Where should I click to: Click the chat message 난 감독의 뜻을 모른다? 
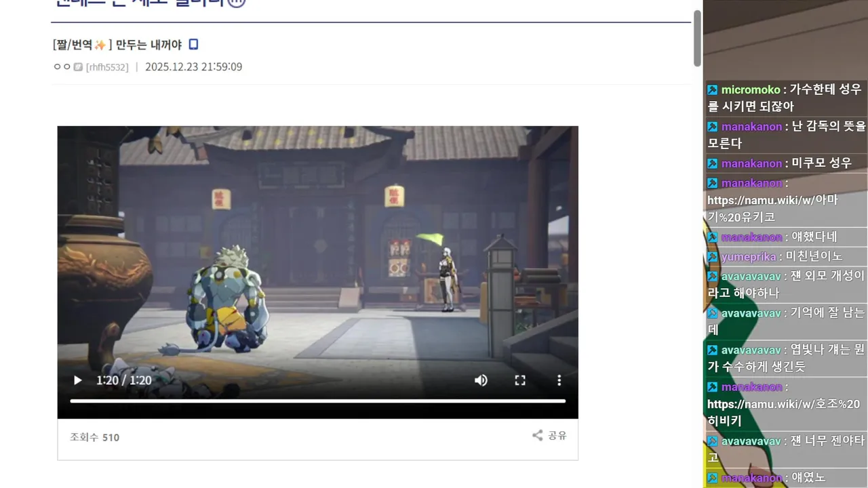(787, 135)
